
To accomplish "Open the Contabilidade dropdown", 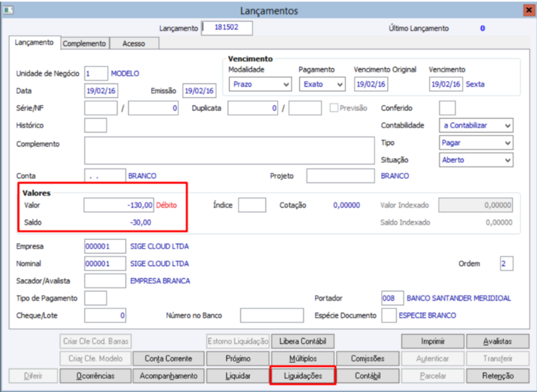I will coord(476,125).
